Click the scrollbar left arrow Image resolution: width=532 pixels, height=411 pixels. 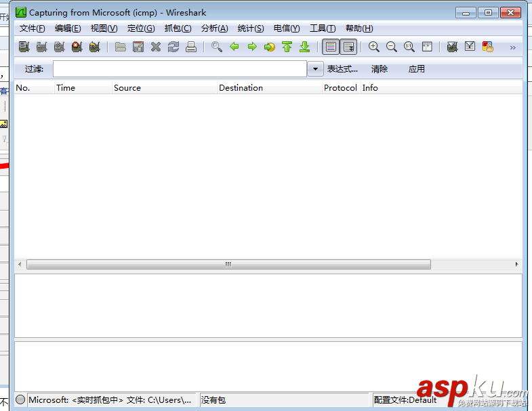tap(20, 264)
